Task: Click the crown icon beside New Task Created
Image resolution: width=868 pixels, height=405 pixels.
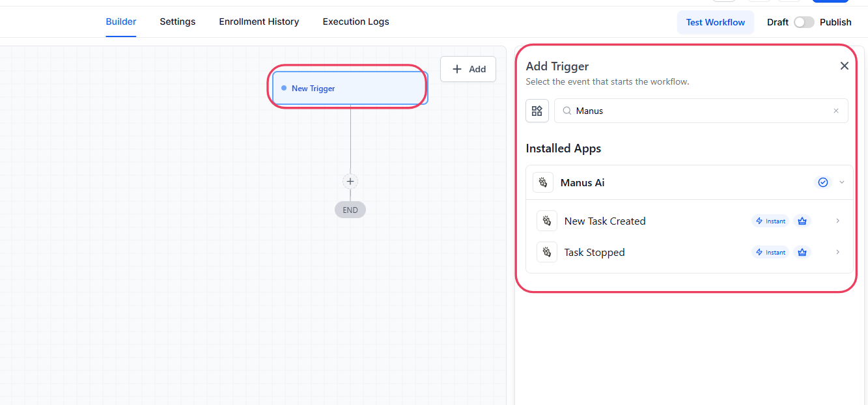Action: (x=802, y=221)
